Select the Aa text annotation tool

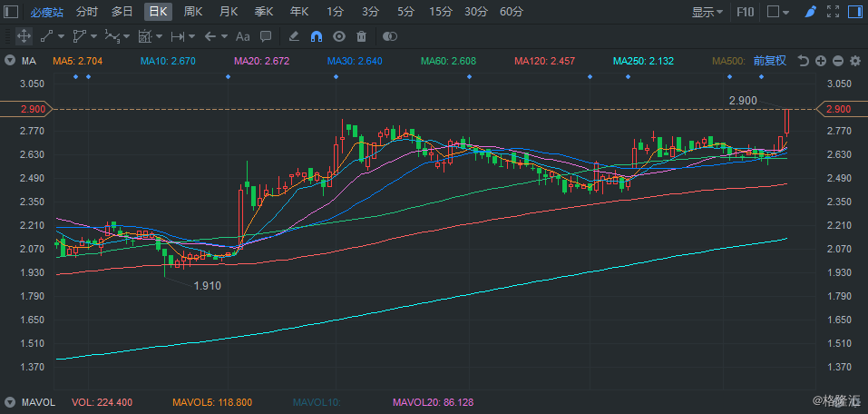(243, 36)
